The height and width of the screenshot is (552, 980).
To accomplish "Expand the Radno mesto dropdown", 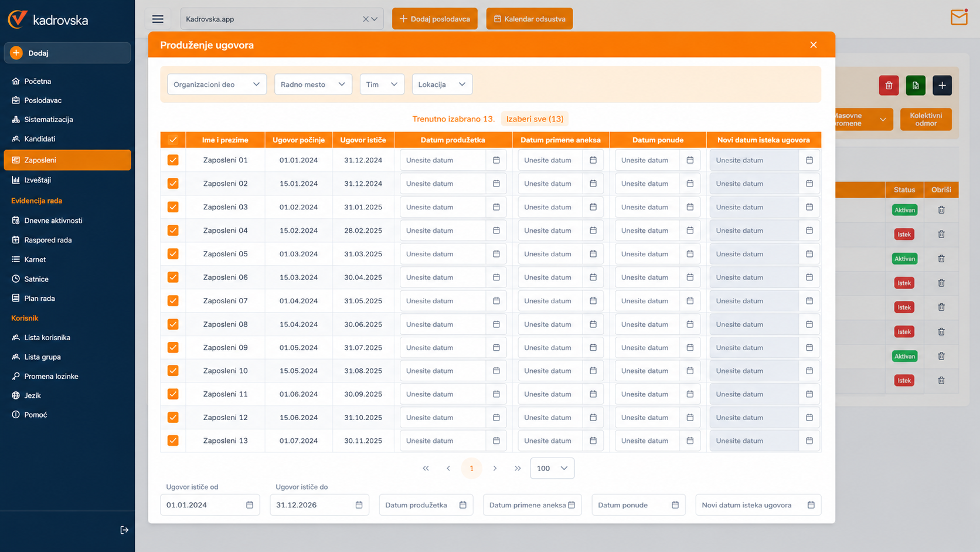I will (x=313, y=84).
